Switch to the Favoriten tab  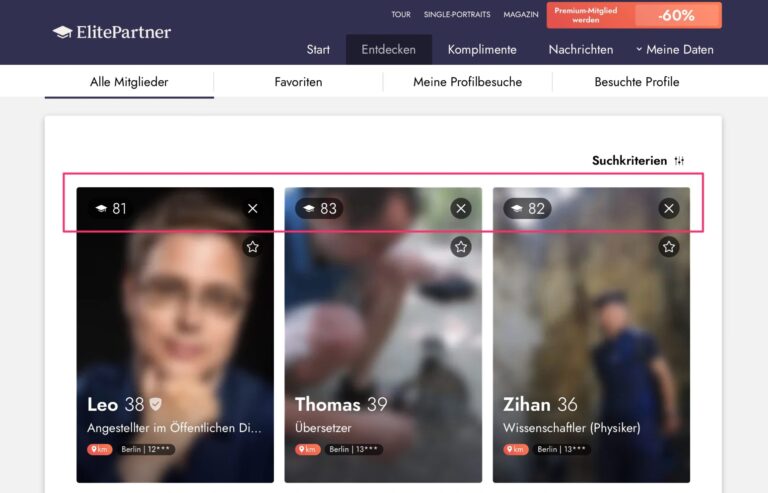298,82
